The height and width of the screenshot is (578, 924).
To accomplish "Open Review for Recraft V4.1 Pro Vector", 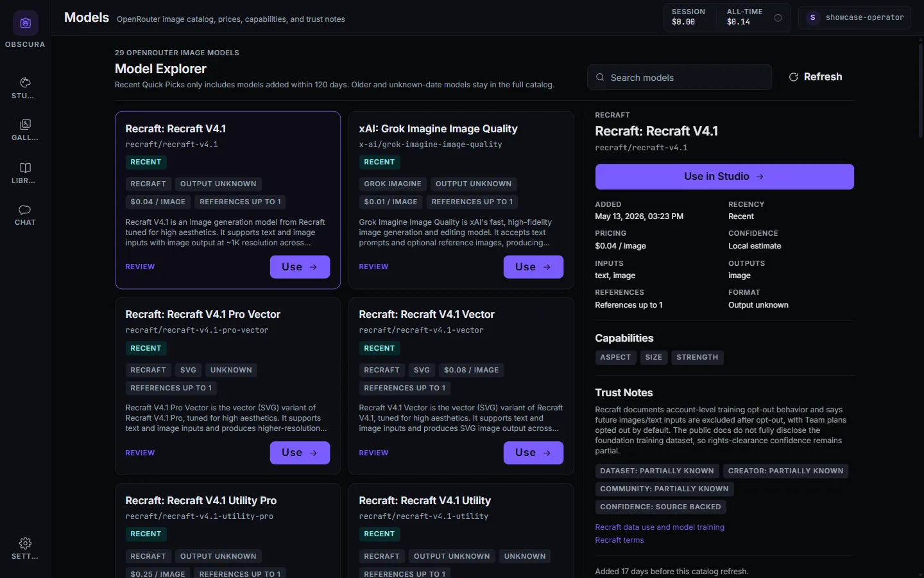I will [x=140, y=453].
